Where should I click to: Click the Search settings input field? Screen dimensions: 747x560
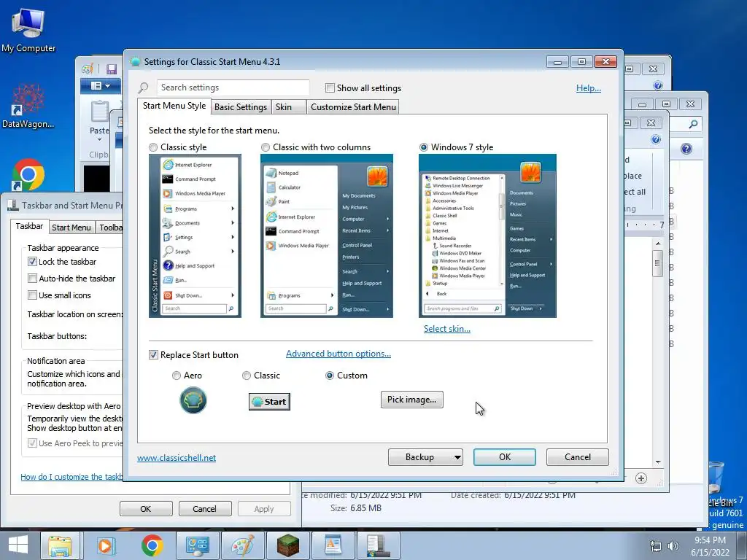coord(233,87)
